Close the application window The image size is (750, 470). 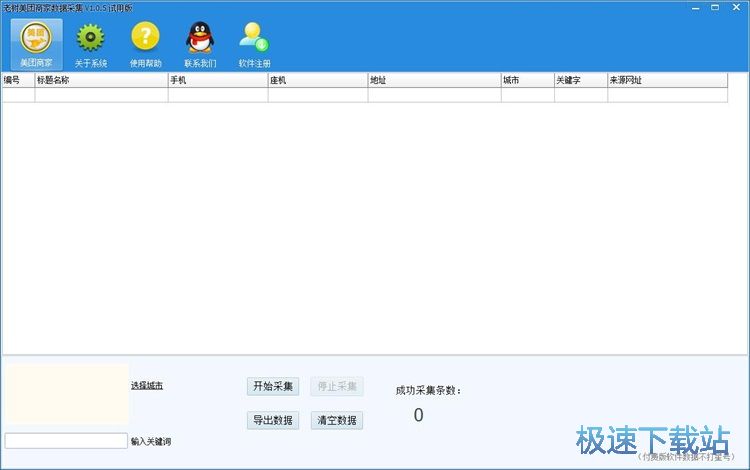tap(737, 8)
